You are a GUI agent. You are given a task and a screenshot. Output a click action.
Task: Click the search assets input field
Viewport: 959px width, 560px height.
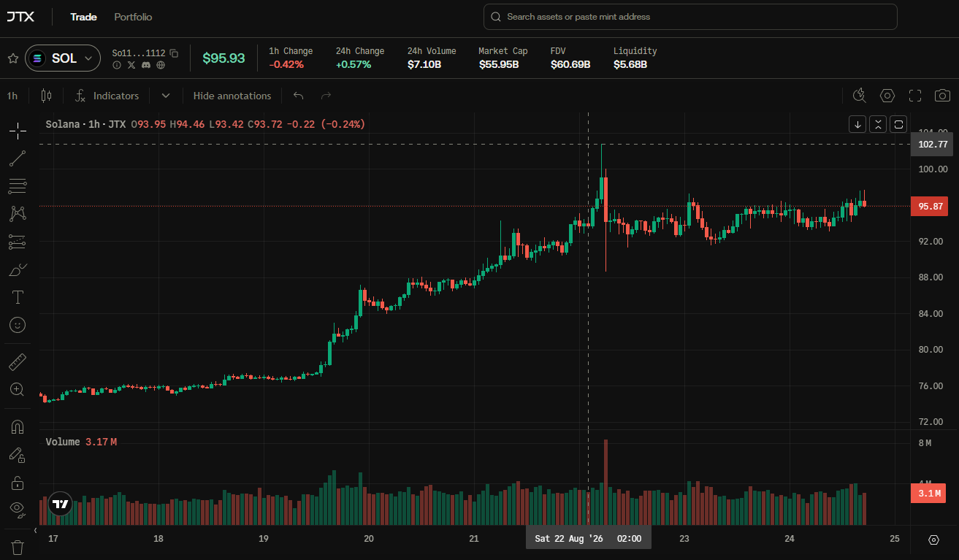tap(690, 17)
